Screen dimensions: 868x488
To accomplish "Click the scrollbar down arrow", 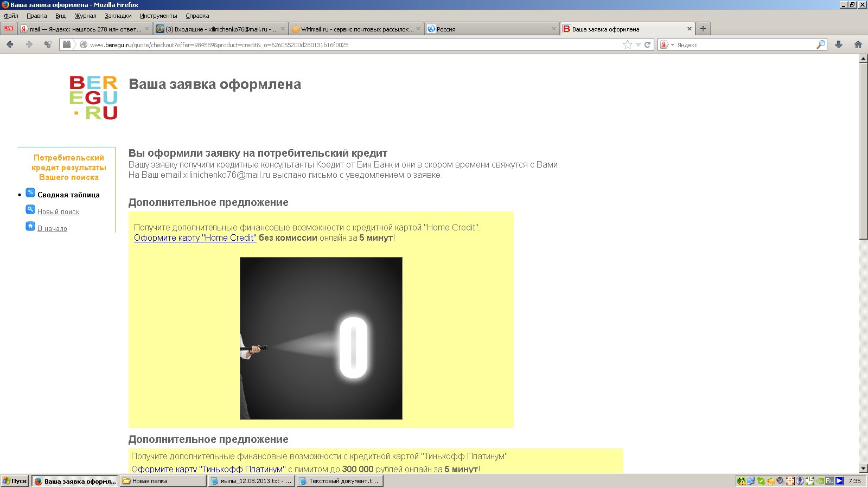I will pyautogui.click(x=864, y=468).
